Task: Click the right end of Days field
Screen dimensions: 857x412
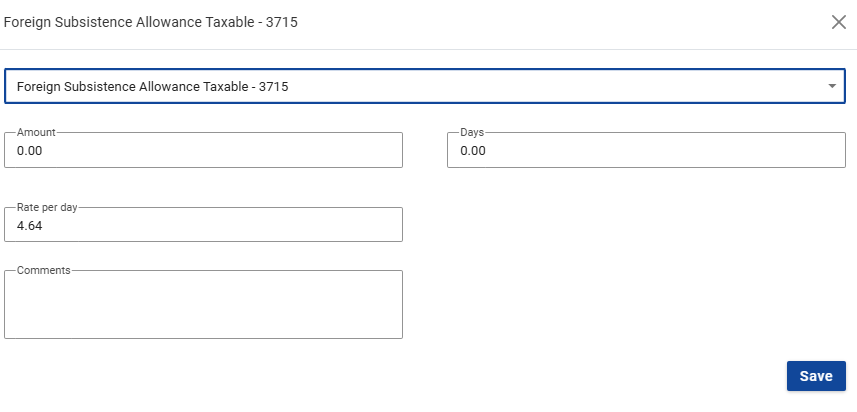Action: pyautogui.click(x=830, y=151)
